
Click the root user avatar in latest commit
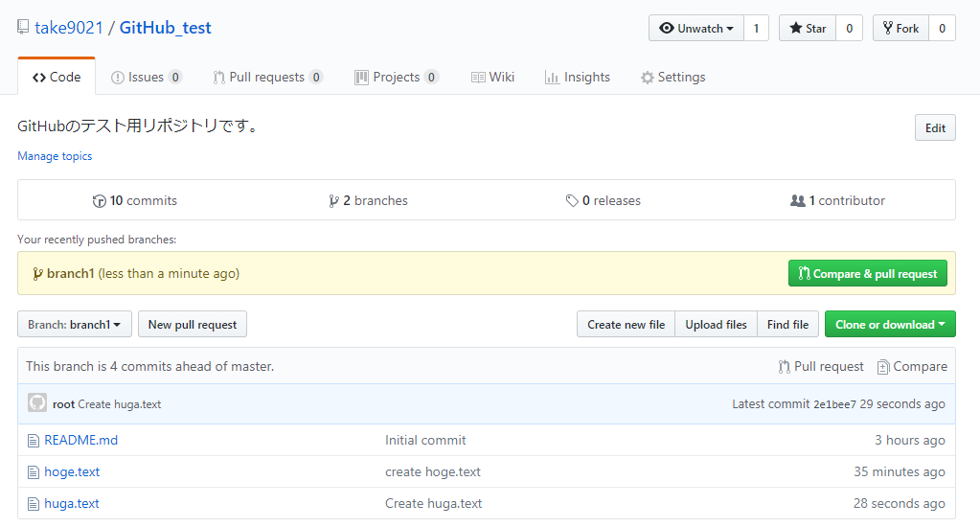click(x=37, y=403)
